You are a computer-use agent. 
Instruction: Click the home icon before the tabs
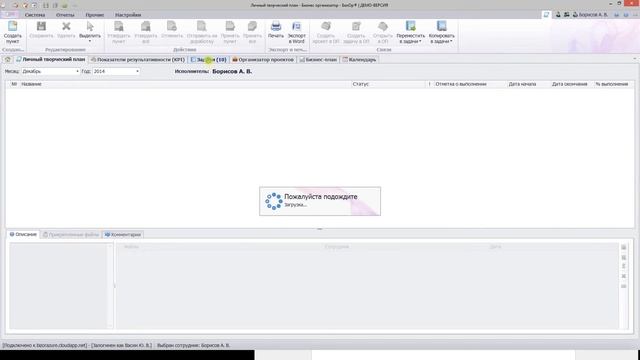coord(8,60)
